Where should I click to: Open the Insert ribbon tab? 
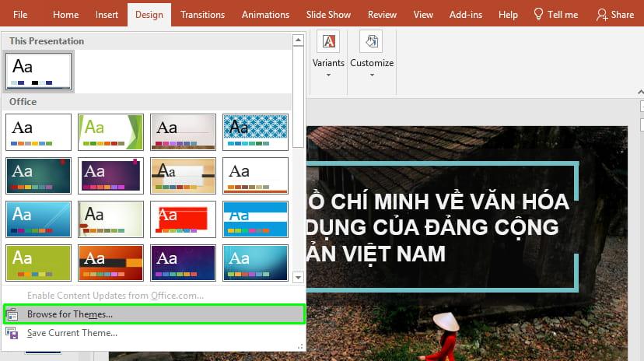(x=107, y=15)
